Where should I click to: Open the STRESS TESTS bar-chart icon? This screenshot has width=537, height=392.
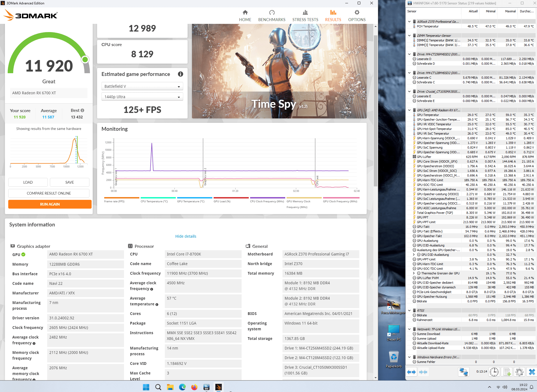click(305, 12)
